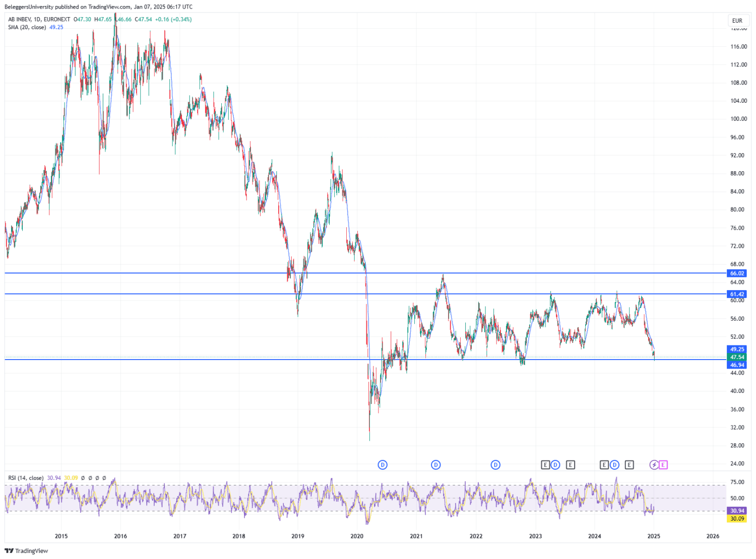The image size is (756, 559).
Task: Click the 2022 label on time axis
Action: pyautogui.click(x=476, y=536)
